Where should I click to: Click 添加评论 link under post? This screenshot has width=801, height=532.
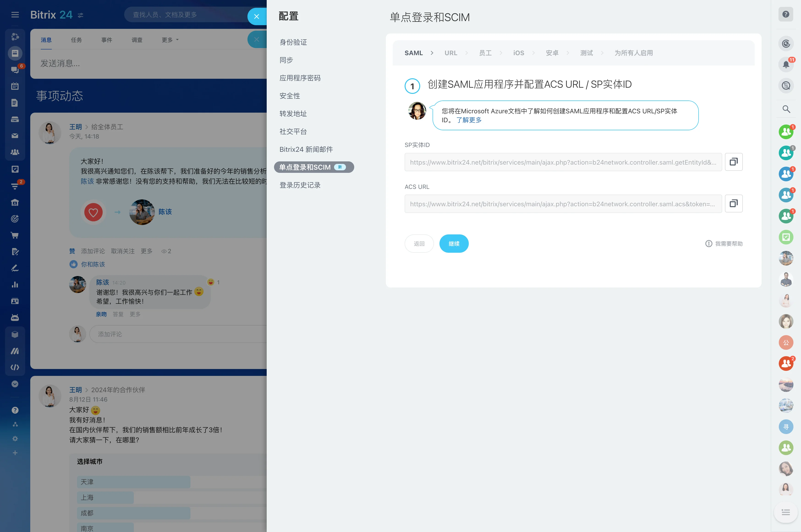(93, 251)
